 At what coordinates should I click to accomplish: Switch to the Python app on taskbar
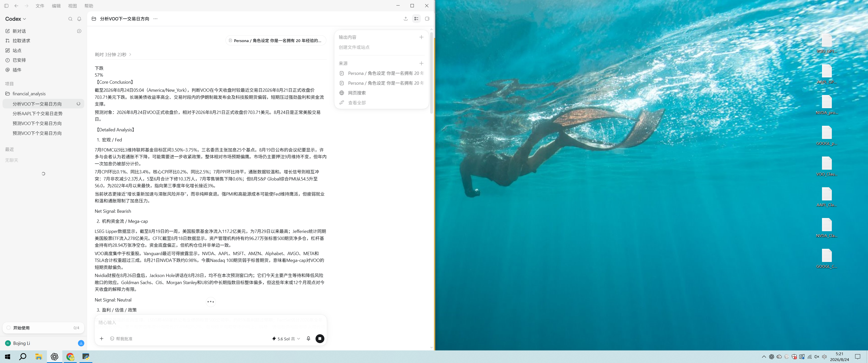[x=86, y=357]
